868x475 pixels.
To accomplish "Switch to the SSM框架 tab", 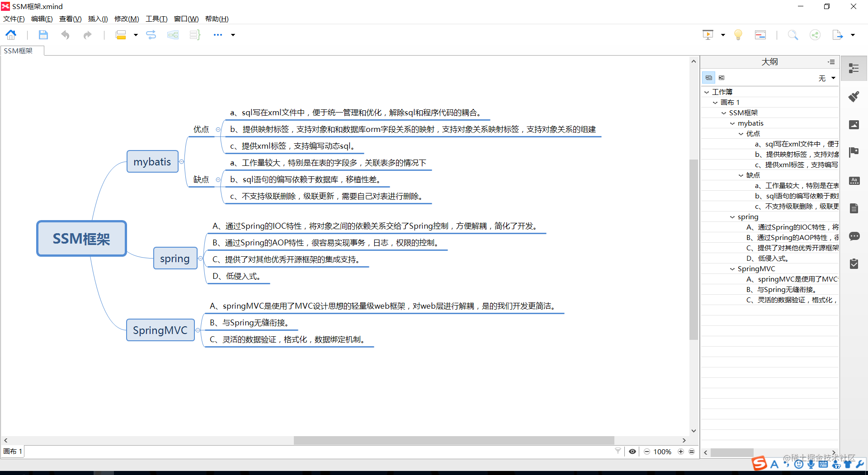I will coord(21,51).
